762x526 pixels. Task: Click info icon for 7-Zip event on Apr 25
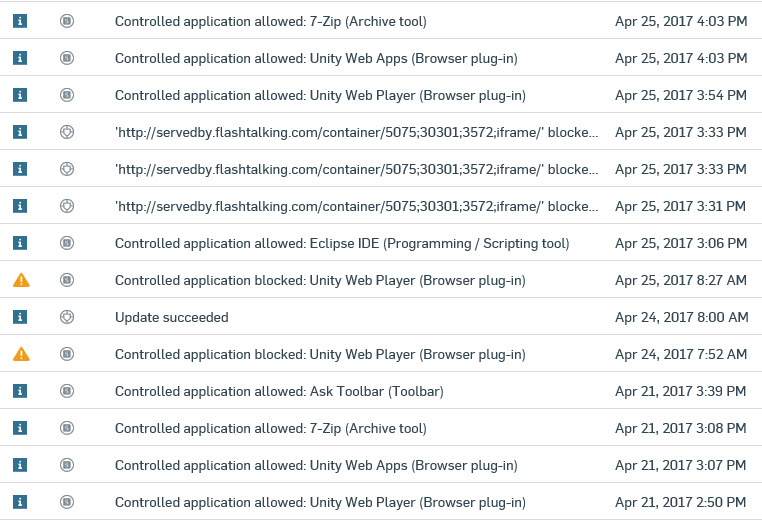click(x=20, y=21)
